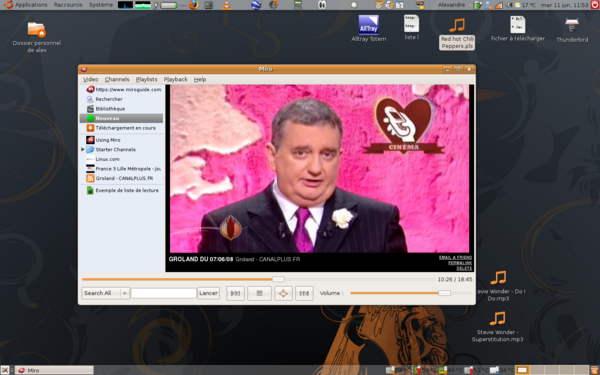
Task: Open France 3 Lille Métropole channel
Action: pyautogui.click(x=123, y=169)
